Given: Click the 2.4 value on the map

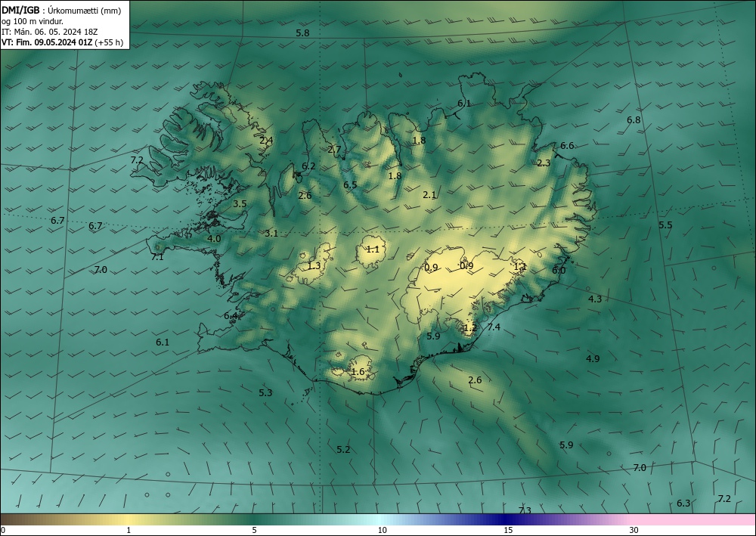Looking at the screenshot, I should [266, 141].
